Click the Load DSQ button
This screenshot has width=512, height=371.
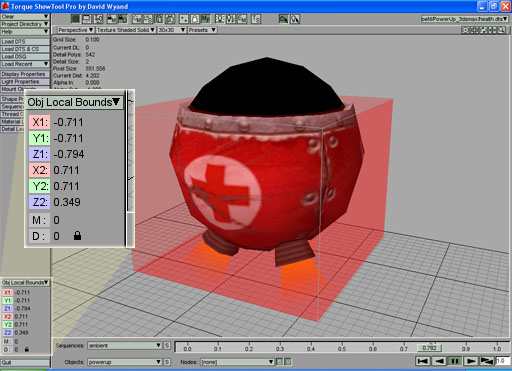click(25, 56)
